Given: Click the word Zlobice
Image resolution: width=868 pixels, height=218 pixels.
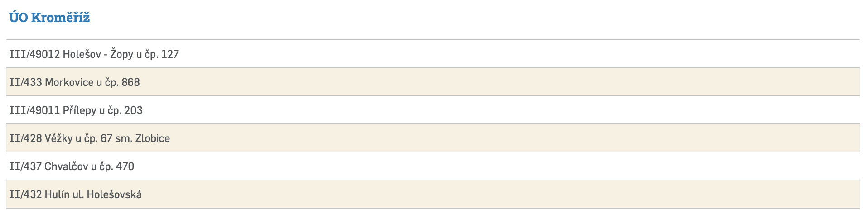Looking at the screenshot, I should [153, 138].
